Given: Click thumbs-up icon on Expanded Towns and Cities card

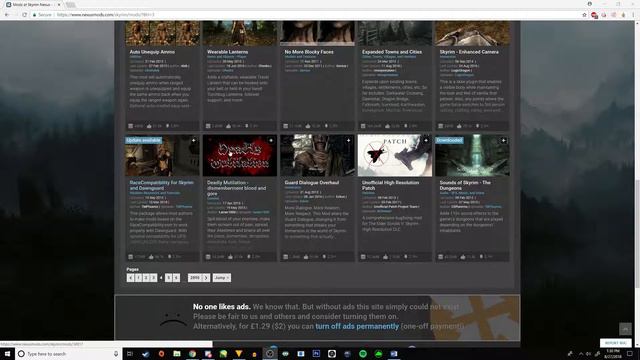Looking at the screenshot, I should pos(387,126).
